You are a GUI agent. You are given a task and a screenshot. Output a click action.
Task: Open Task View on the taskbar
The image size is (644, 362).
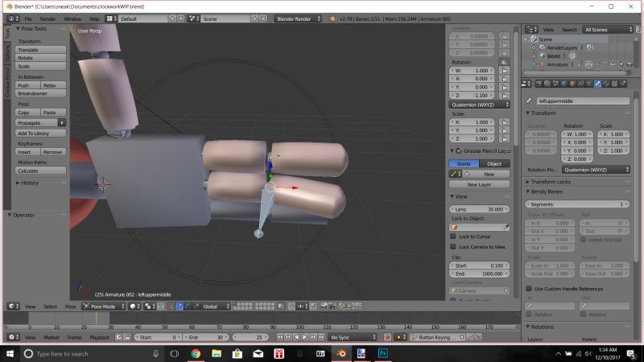click(x=174, y=353)
